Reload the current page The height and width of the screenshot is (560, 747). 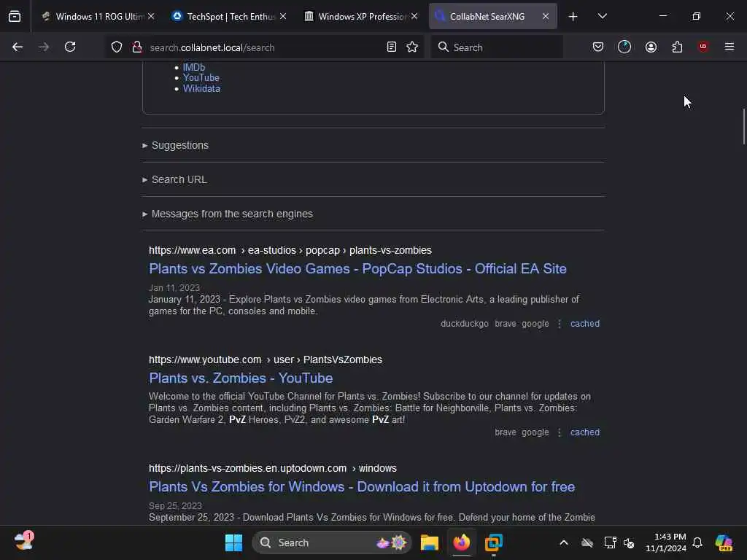coord(70,47)
